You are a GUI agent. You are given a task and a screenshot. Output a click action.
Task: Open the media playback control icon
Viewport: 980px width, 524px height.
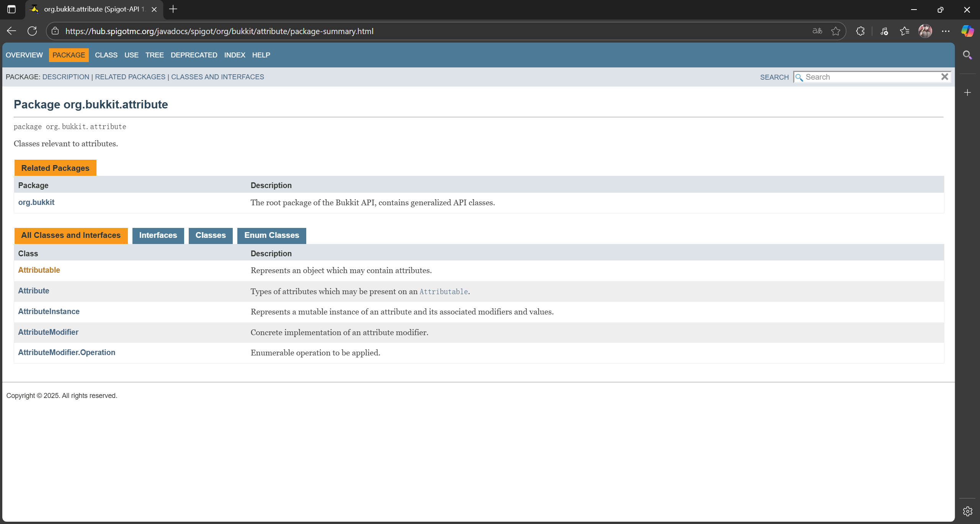884,31
